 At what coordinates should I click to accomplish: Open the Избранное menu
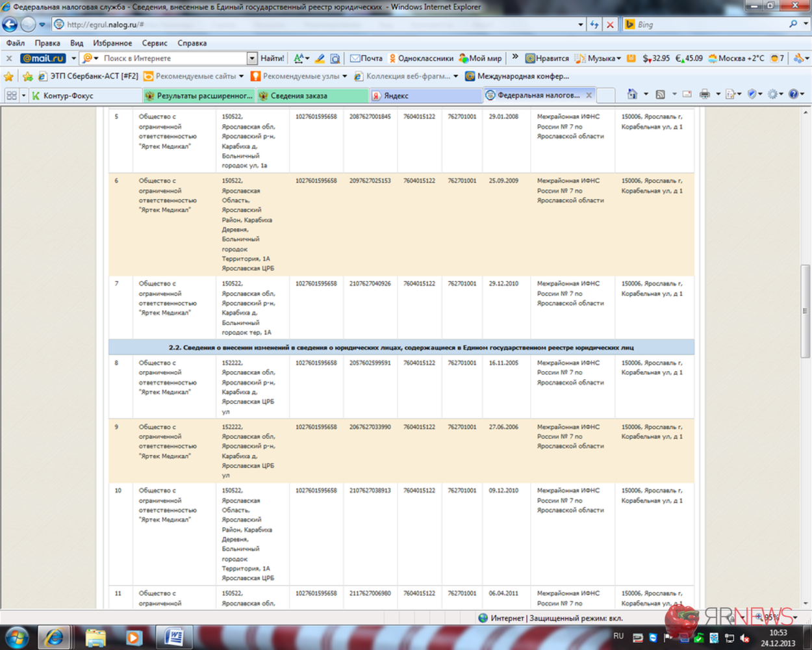[x=112, y=43]
